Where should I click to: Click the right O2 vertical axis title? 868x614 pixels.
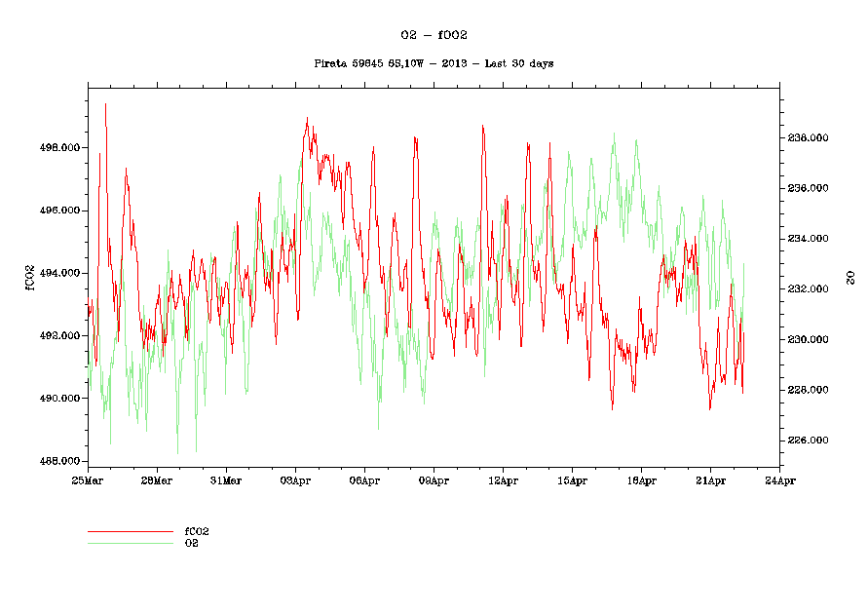[850, 277]
